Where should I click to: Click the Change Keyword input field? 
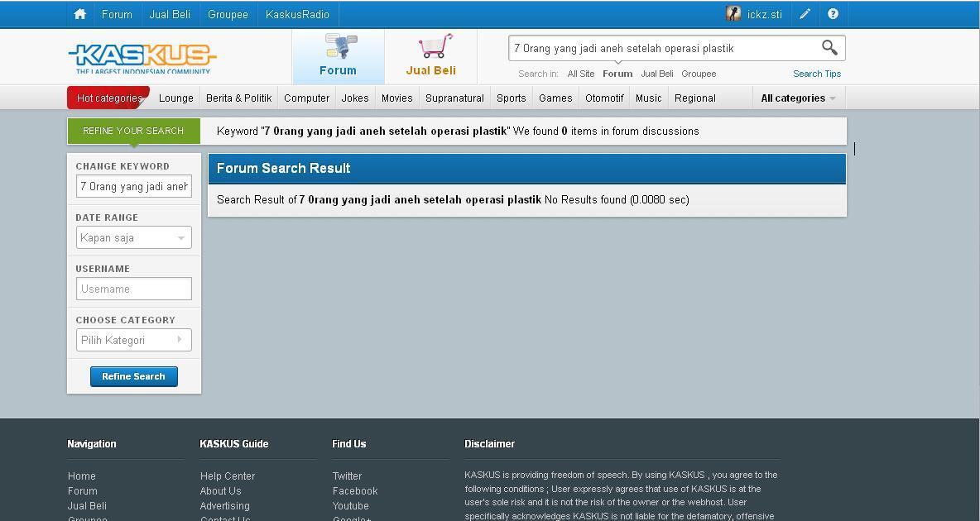pos(134,186)
